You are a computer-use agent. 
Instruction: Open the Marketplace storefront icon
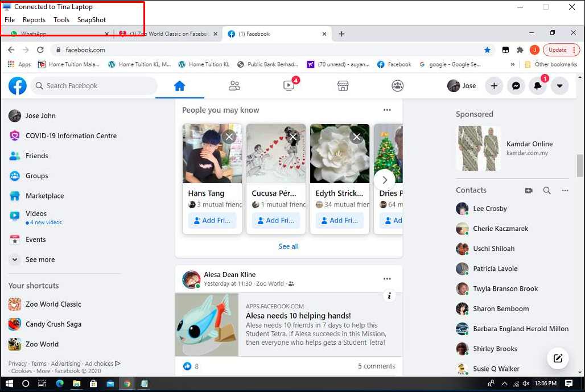[x=343, y=85]
